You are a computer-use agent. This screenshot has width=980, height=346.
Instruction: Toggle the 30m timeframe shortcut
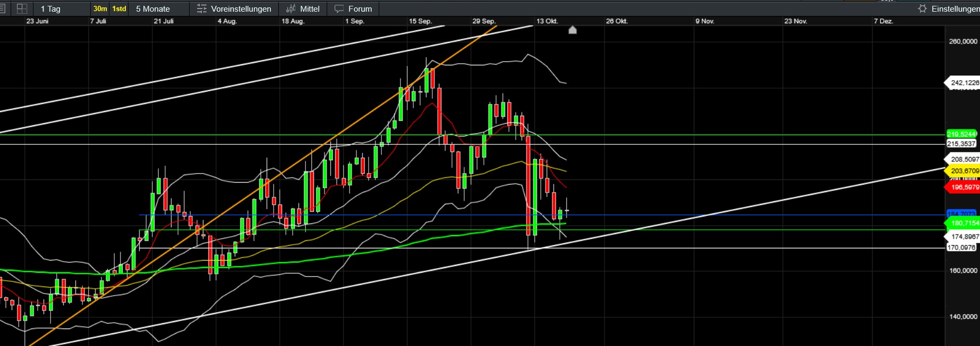100,8
